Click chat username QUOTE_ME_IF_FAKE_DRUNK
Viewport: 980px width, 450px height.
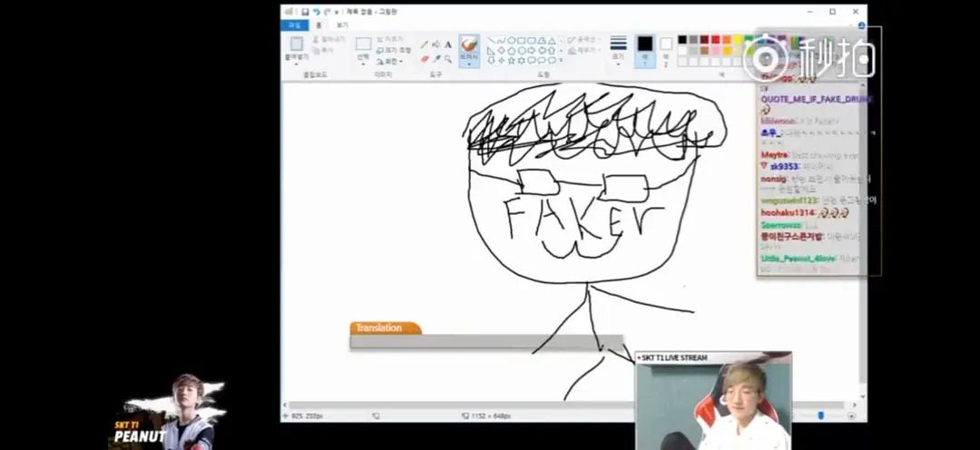tap(816, 100)
